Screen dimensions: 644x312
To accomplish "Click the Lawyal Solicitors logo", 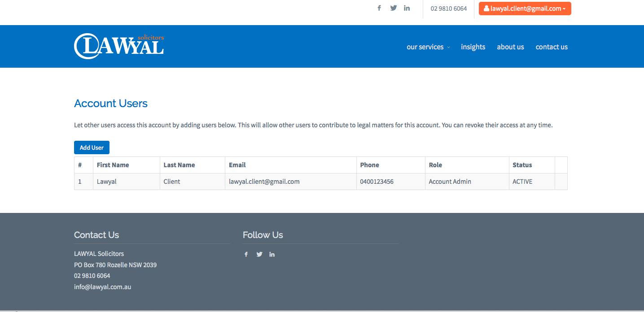I will (x=119, y=46).
